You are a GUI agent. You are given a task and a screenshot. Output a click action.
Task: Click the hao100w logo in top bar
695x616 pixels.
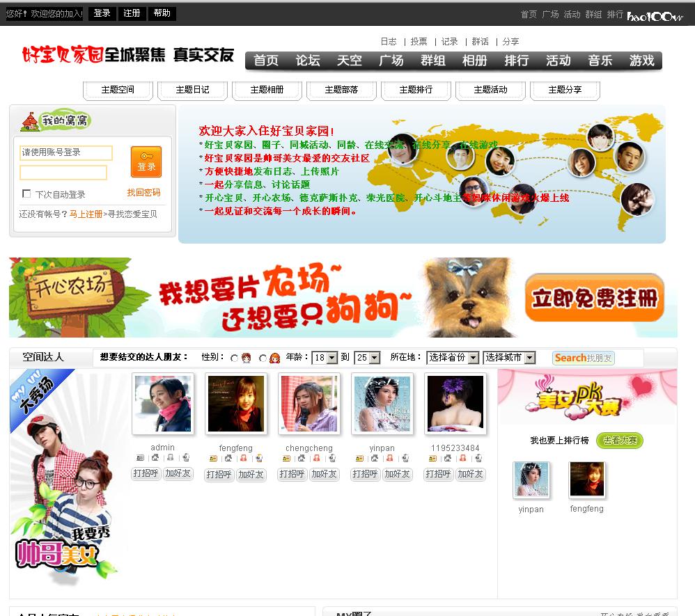[655, 17]
